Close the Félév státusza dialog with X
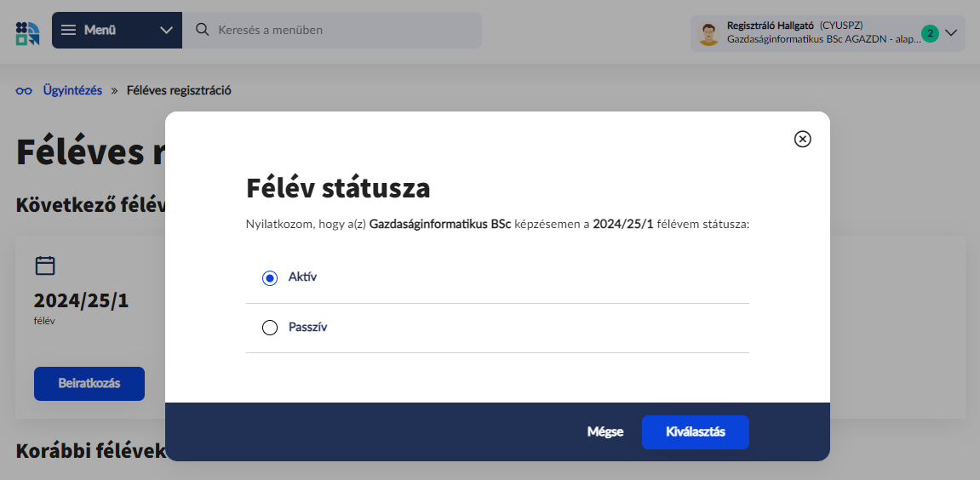This screenshot has height=480, width=980. [x=802, y=140]
